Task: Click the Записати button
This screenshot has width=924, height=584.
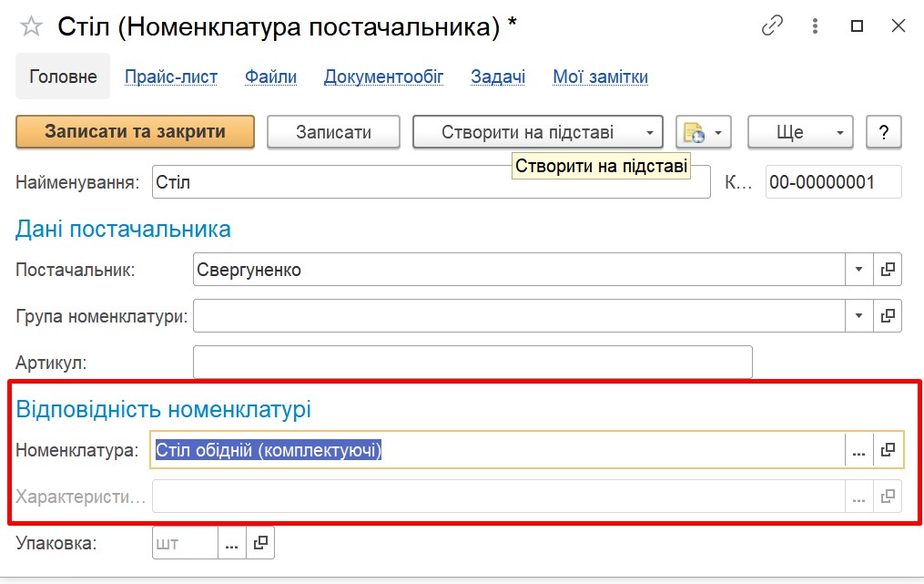Action: (x=333, y=131)
